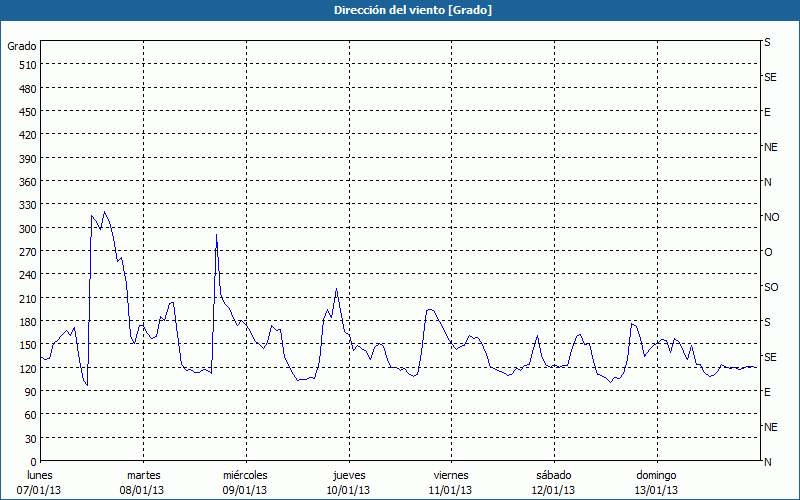Select the Grado unit label on y-axis

(22, 46)
